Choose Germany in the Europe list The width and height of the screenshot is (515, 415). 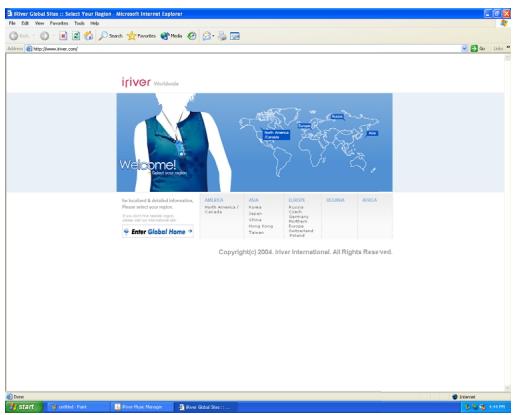[298, 217]
